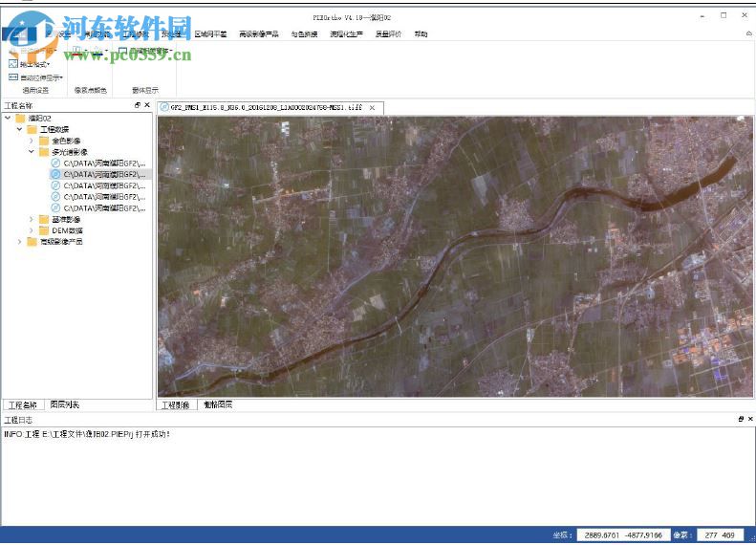
Task: Select the highlighted C:\DATA\河南濮阳GF2 file row
Action: [100, 174]
